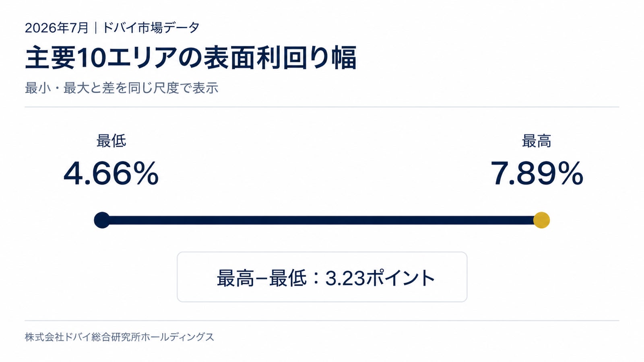Click the 最低 label above the minimum
644x362 pixels.
point(111,141)
